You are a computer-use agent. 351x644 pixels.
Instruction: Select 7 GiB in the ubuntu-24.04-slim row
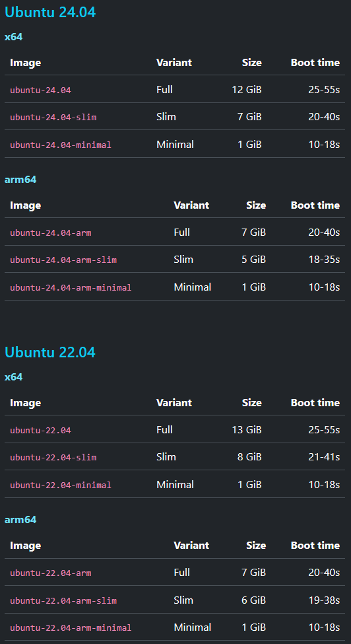coord(249,117)
